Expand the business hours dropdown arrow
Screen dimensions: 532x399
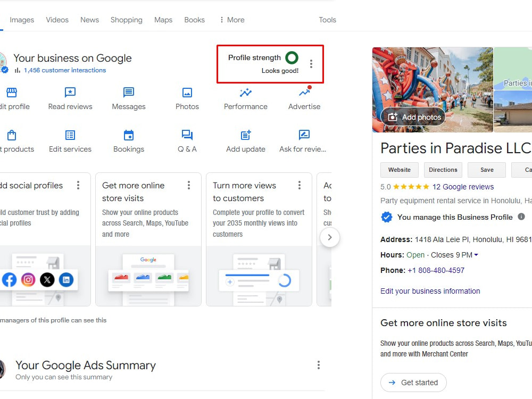[x=476, y=255]
